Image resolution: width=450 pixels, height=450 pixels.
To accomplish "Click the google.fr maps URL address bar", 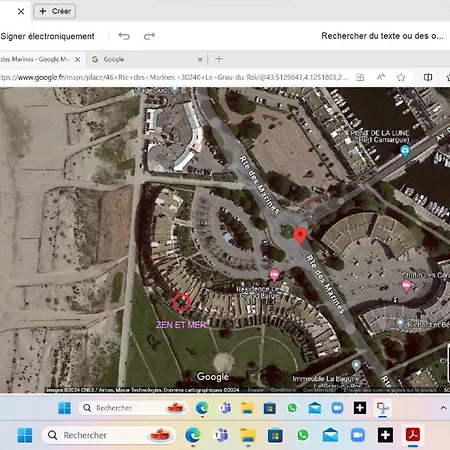I will point(173,77).
